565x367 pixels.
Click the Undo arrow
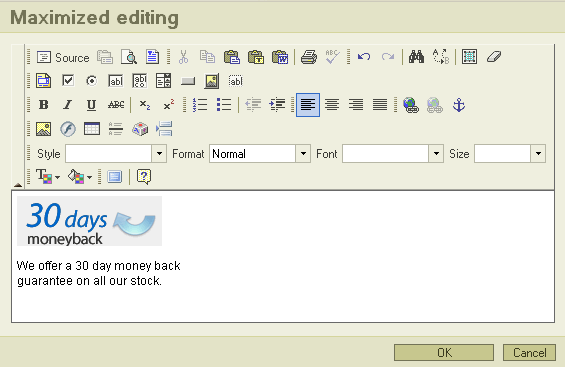pyautogui.click(x=364, y=57)
